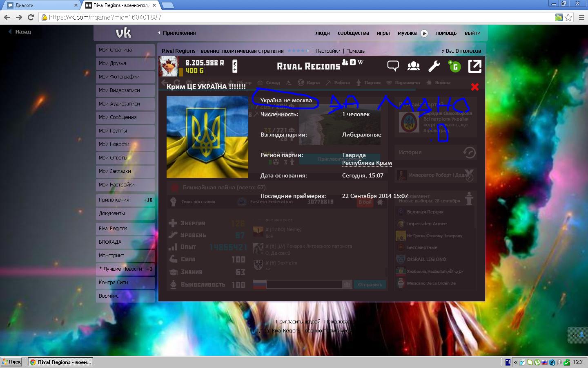Open Мои Аудиозаписи in sidebar
Viewport: 588px width, 368px height.
tap(125, 104)
